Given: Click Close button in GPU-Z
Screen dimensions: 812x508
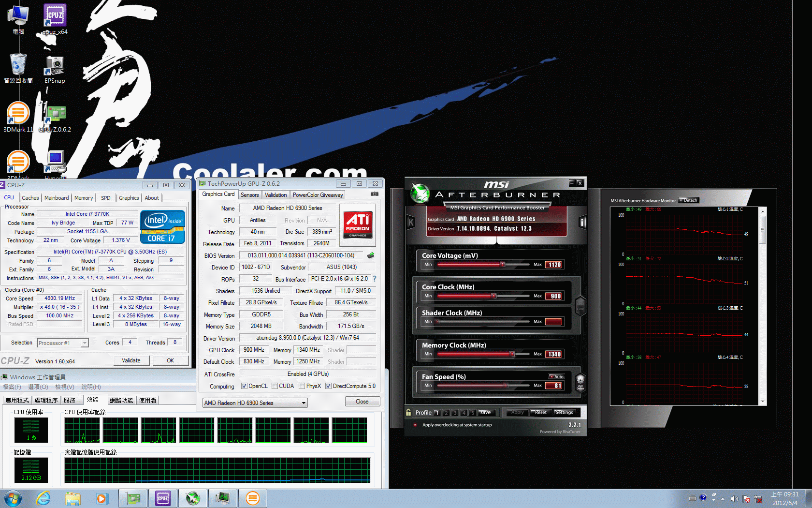Looking at the screenshot, I should [362, 402].
